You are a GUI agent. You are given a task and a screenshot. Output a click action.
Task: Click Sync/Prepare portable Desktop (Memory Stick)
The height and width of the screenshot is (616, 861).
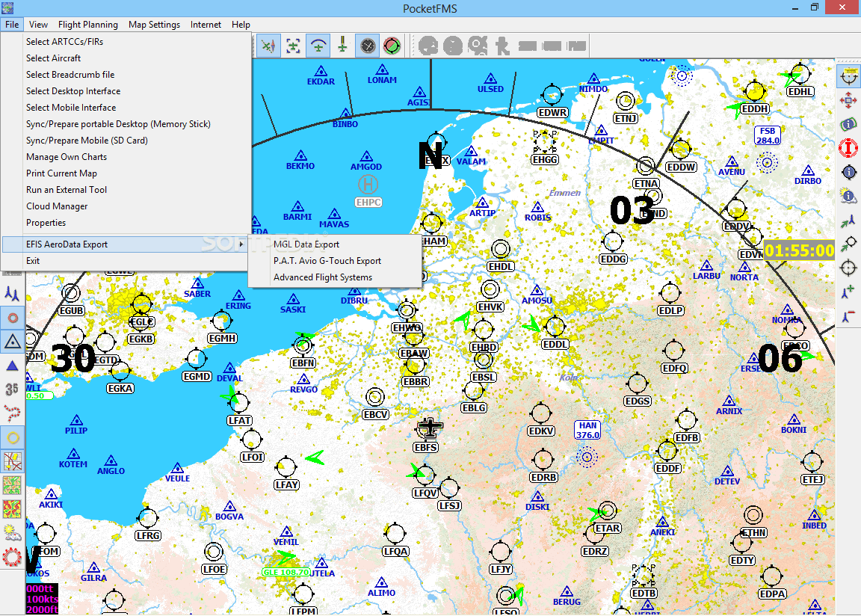point(126,124)
